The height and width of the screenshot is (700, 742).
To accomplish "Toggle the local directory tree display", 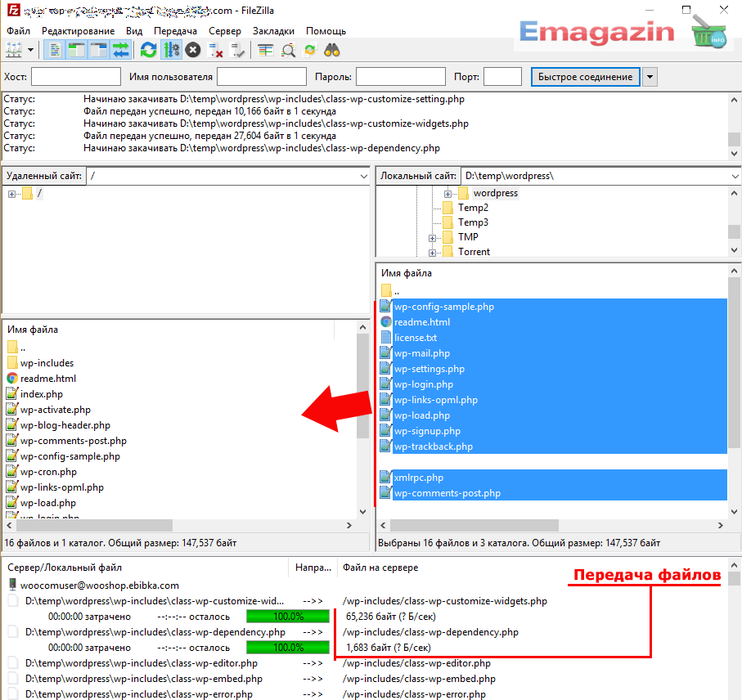I will pos(76,50).
